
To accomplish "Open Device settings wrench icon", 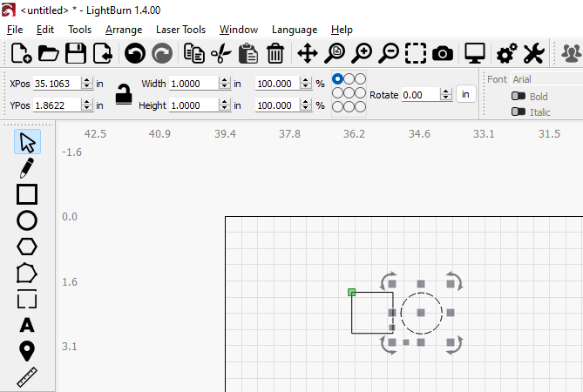I will [x=534, y=53].
